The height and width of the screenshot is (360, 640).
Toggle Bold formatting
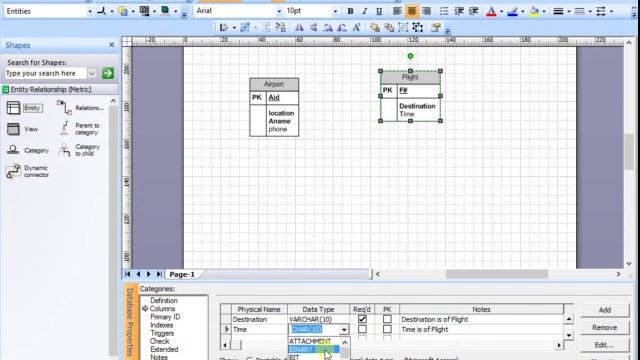coord(350,11)
